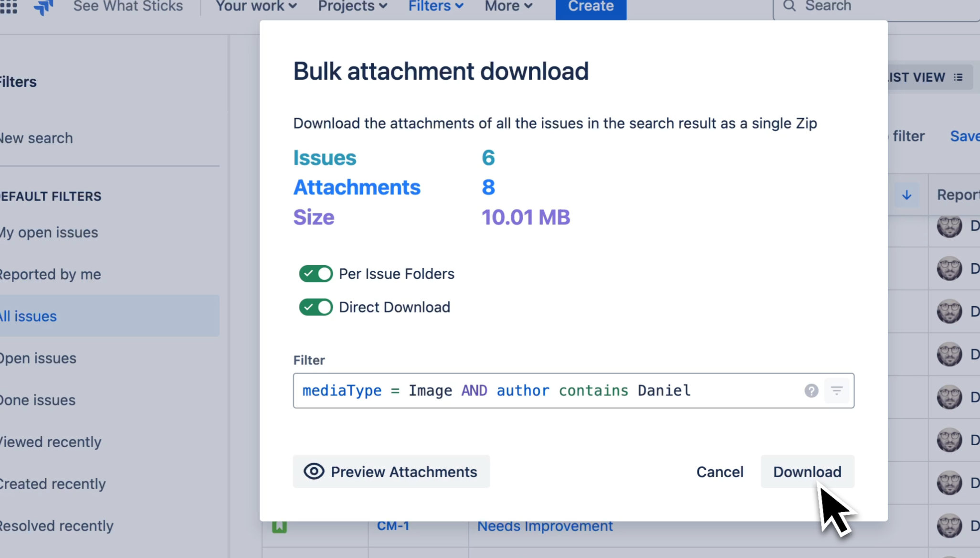This screenshot has width=980, height=558.
Task: Expand the Projects dropdown
Action: tap(352, 6)
